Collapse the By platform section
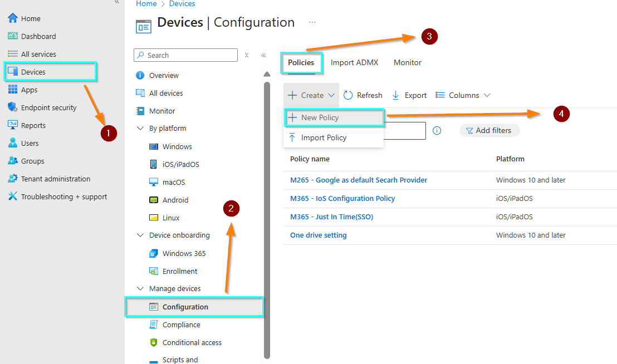Viewport: 617px width, 364px height. point(140,128)
